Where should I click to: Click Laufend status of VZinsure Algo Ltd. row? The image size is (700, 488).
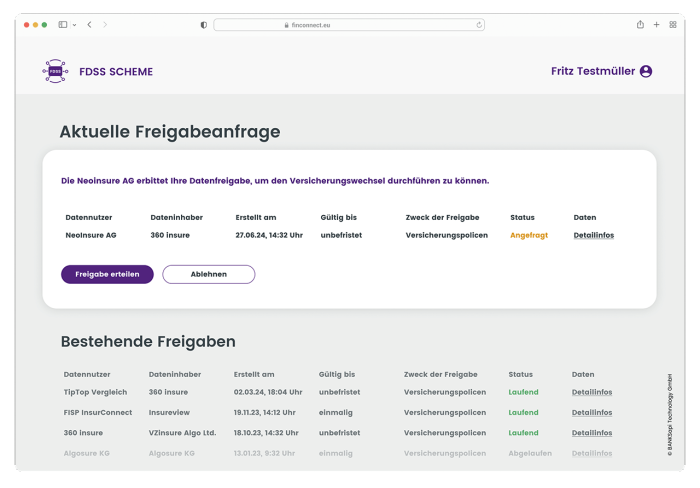[523, 433]
